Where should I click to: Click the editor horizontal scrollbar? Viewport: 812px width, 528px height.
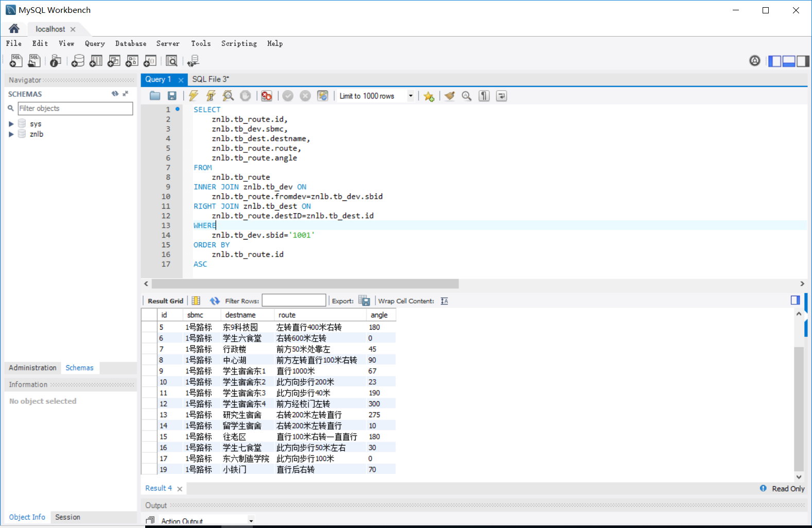coord(305,284)
